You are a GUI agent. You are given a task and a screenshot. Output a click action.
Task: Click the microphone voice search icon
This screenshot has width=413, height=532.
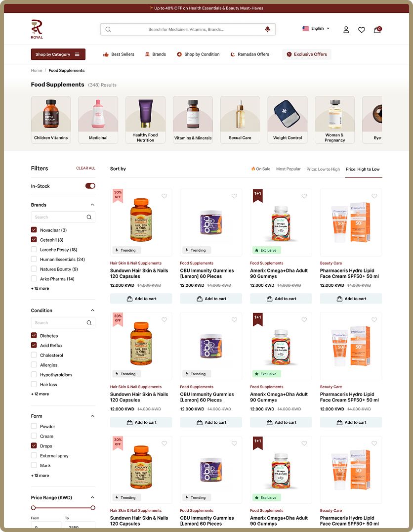268,29
